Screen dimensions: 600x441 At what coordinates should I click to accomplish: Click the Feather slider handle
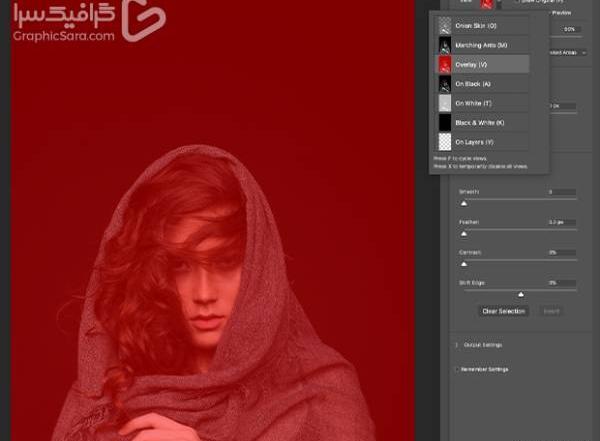[464, 234]
